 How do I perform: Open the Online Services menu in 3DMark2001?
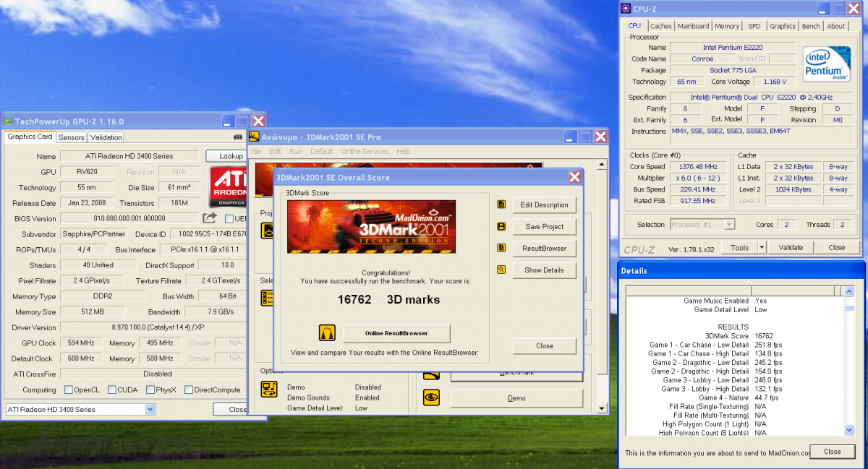click(x=365, y=151)
